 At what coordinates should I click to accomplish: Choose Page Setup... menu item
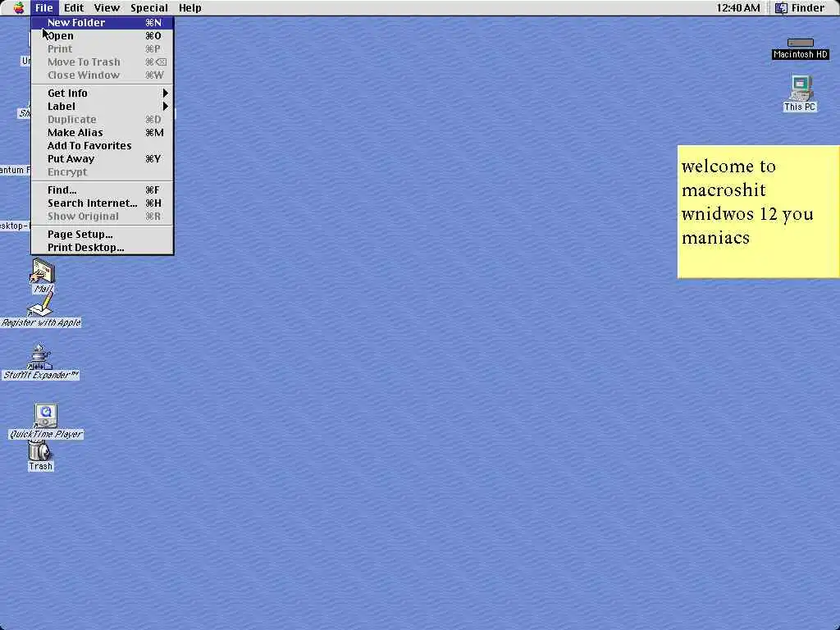coord(103,234)
